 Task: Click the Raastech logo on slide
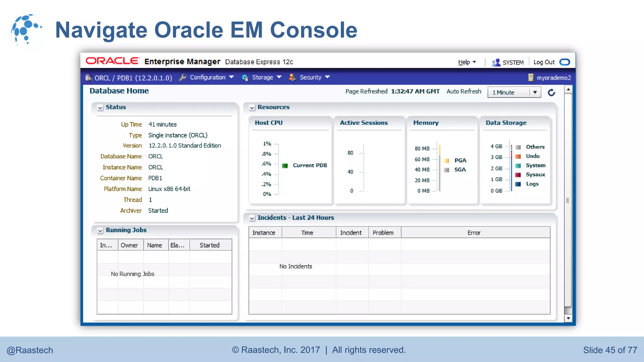coord(26,29)
